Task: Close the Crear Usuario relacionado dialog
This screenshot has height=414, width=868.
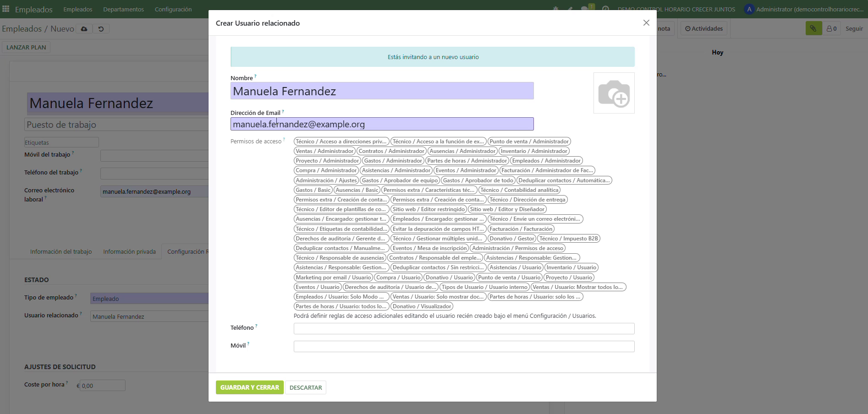Action: click(x=646, y=23)
